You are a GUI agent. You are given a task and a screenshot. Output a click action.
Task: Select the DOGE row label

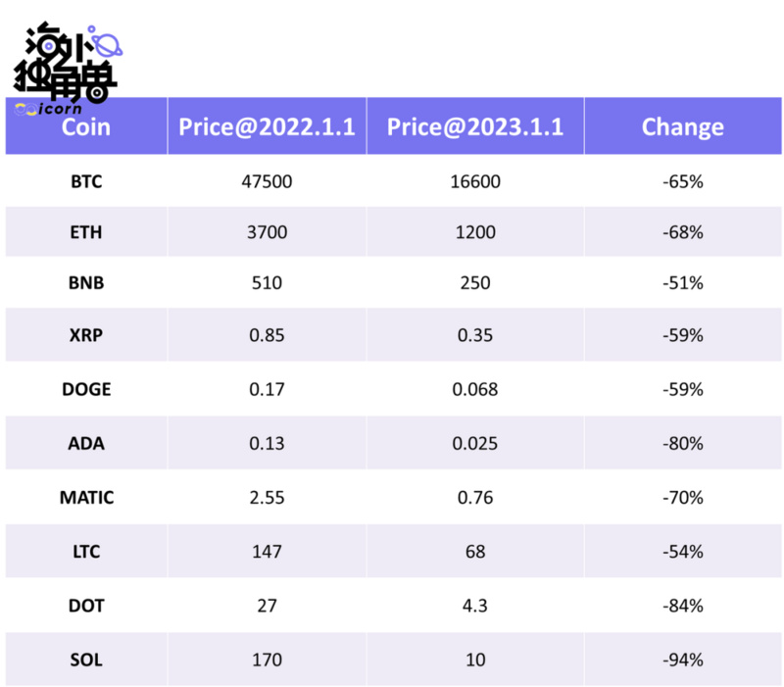click(86, 389)
